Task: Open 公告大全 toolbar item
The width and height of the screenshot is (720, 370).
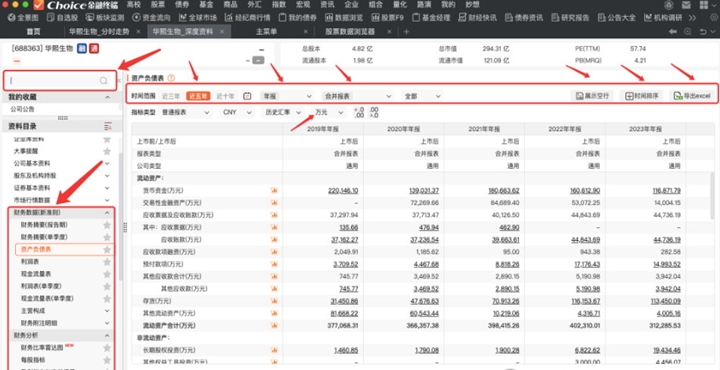Action: [617, 18]
